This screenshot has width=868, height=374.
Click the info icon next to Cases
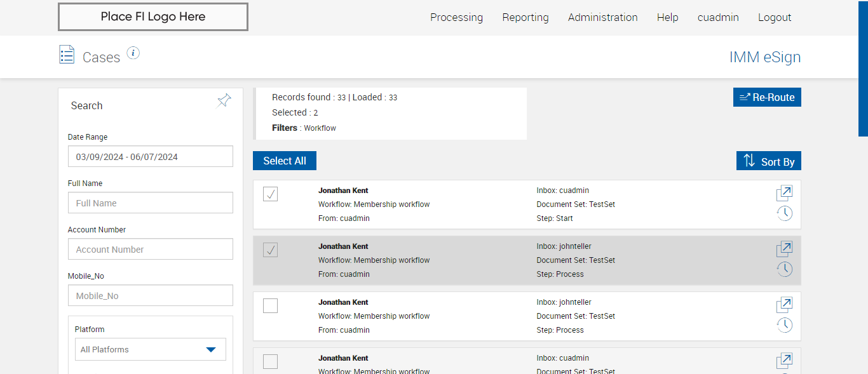click(133, 53)
